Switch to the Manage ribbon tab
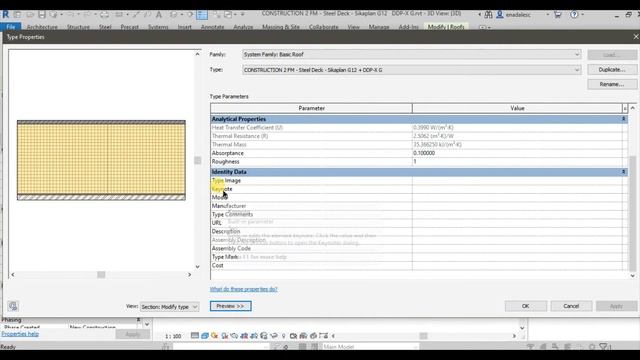Screen dimensions: 640x360 pyautogui.click(x=379, y=27)
